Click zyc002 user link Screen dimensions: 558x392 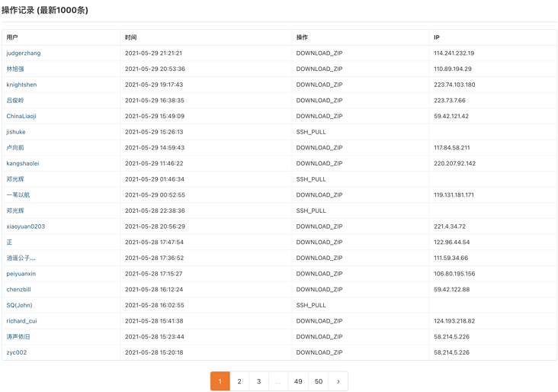[x=16, y=352]
